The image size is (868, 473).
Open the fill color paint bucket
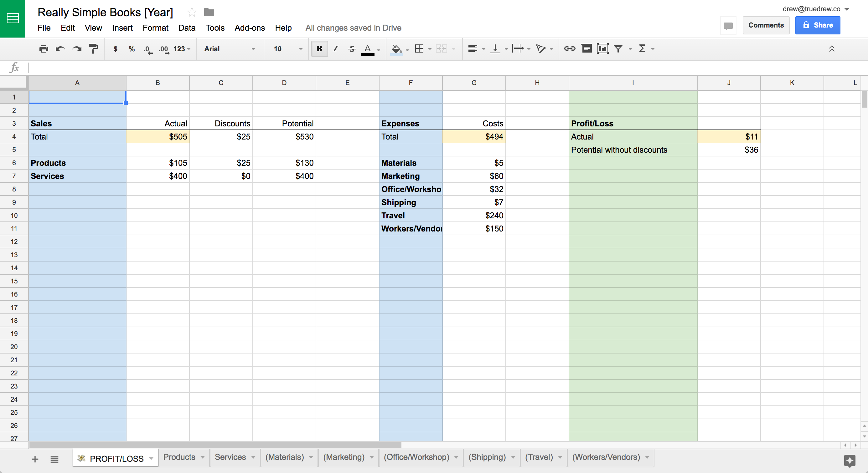396,49
